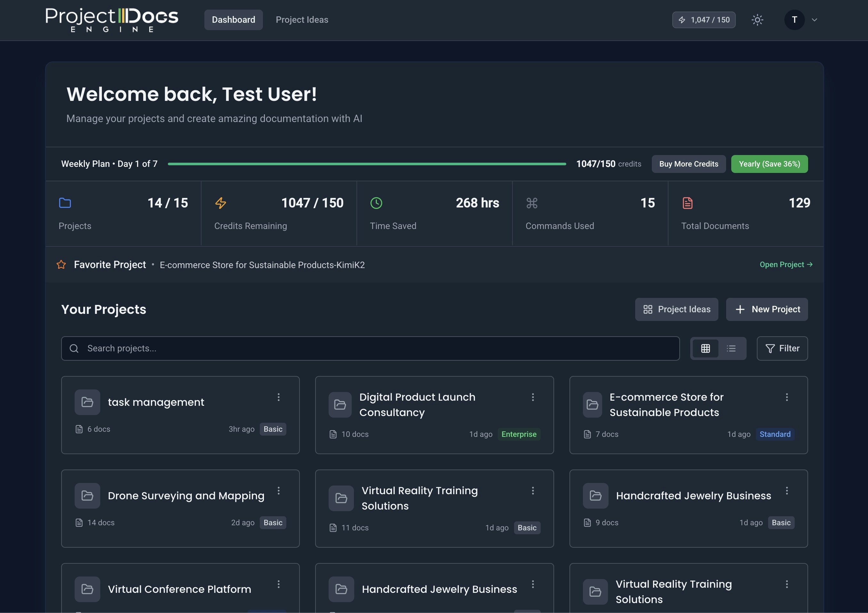Click the 7 docs label
Image resolution: width=868 pixels, height=613 pixels.
click(607, 434)
